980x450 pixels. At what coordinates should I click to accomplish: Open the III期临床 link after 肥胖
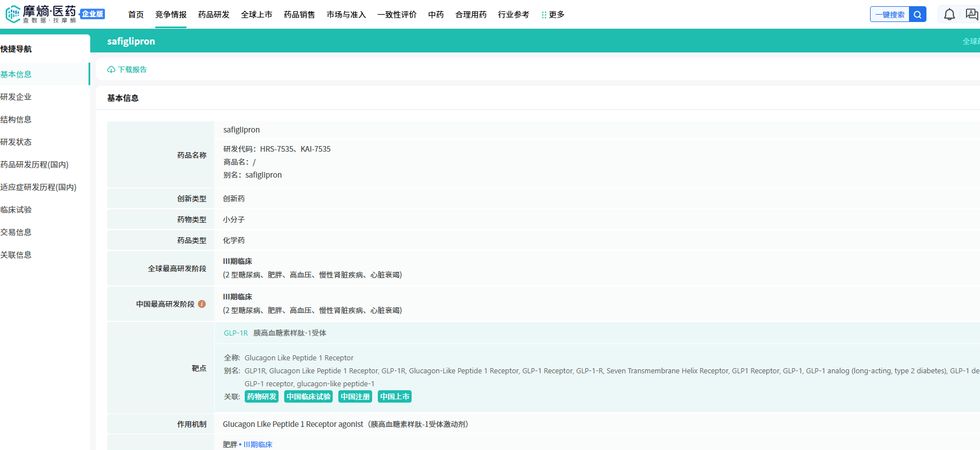[258, 444]
